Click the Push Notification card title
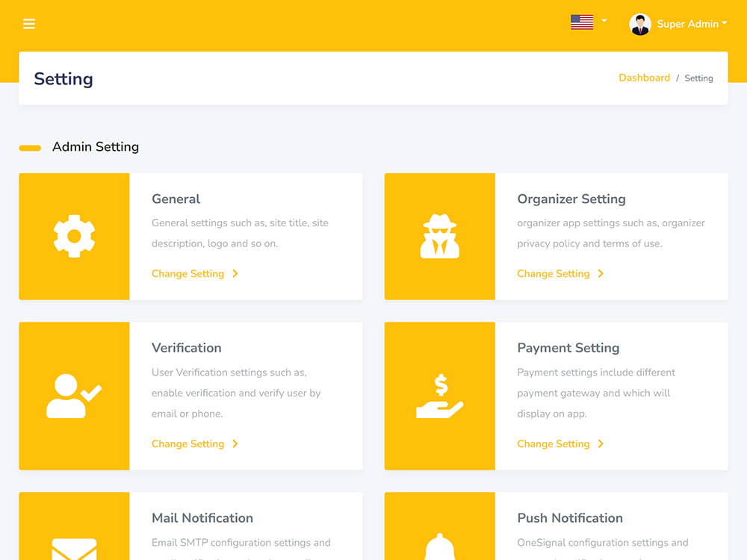This screenshot has width=747, height=560. pyautogui.click(x=570, y=518)
